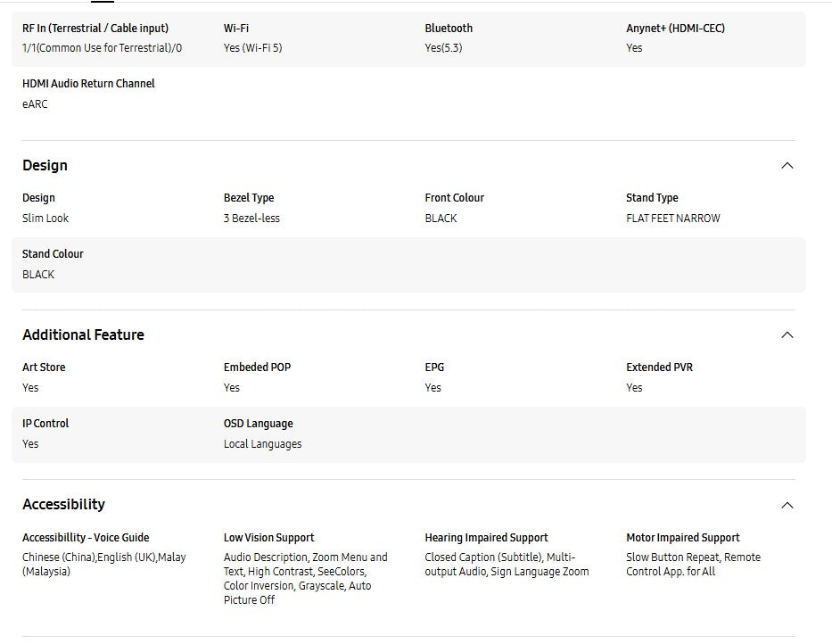Click the OSD Language label
This screenshot has width=832, height=644.
pyautogui.click(x=258, y=424)
